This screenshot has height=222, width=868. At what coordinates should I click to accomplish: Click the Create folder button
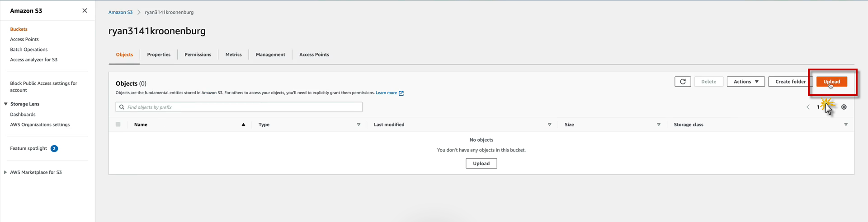(790, 82)
